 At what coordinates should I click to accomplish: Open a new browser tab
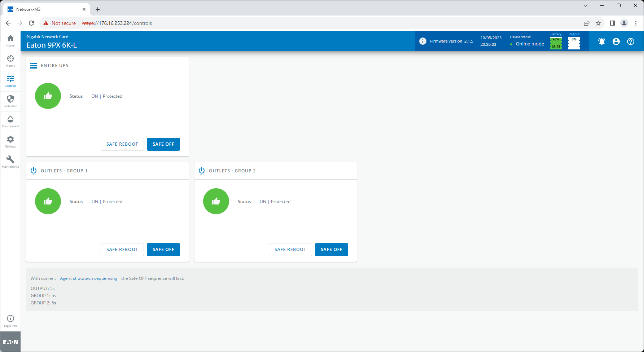click(98, 9)
